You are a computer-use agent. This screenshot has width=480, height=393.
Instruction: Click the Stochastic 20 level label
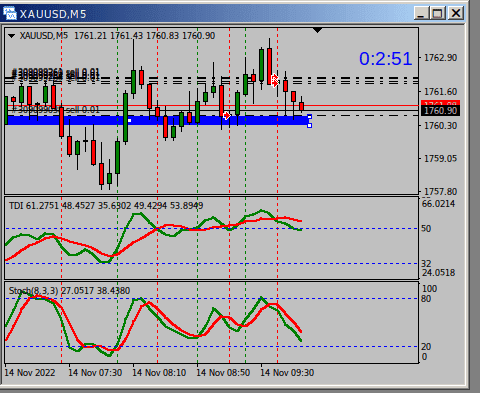tap(426, 347)
